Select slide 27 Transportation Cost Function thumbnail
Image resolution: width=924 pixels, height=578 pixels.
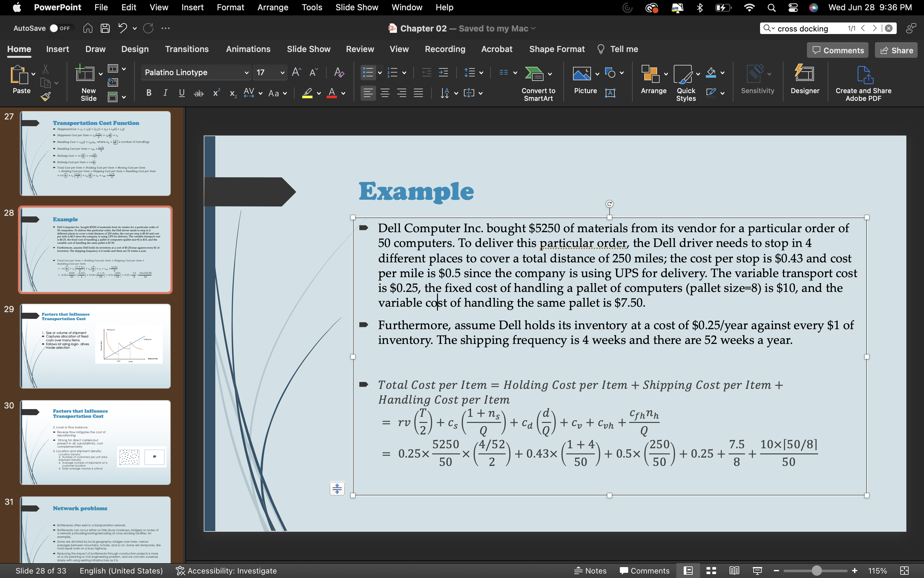[x=96, y=153]
